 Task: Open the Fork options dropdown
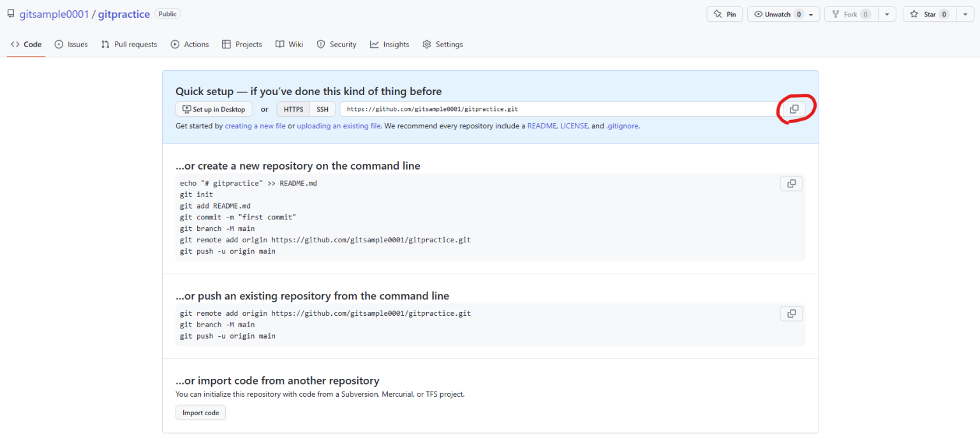(x=887, y=13)
